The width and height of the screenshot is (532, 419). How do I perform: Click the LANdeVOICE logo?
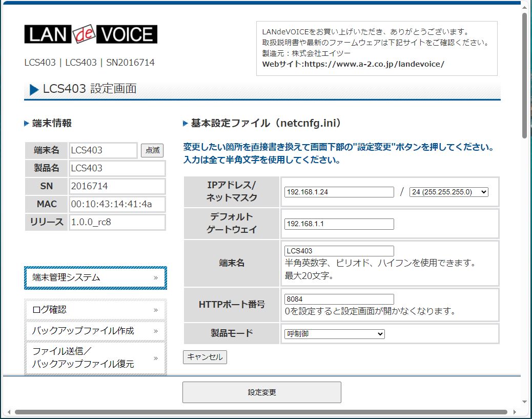[x=91, y=34]
